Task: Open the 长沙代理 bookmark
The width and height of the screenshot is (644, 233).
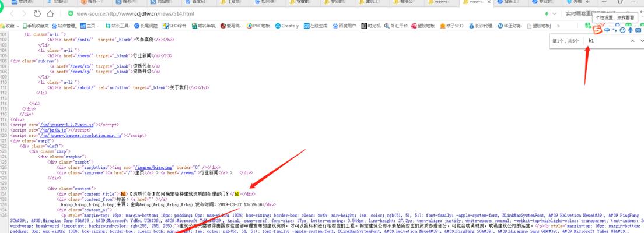Action: [x=481, y=26]
